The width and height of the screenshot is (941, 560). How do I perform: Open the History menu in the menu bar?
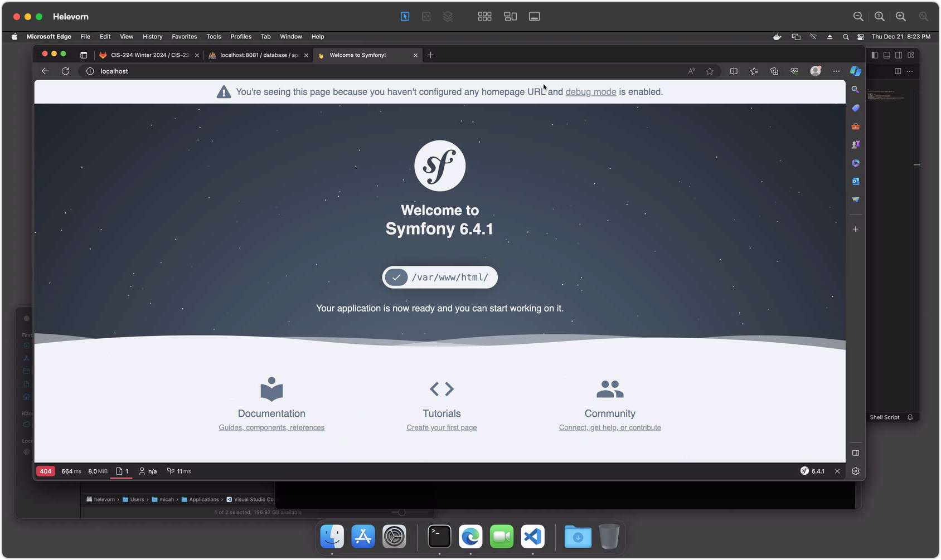click(x=152, y=37)
